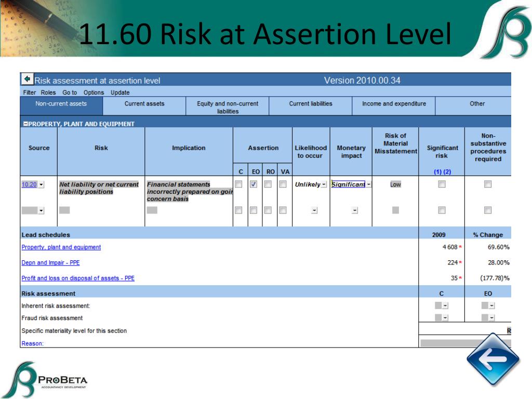Switch to Non-current assets tab
Viewport: 532px width, 399px height.
tap(61, 106)
